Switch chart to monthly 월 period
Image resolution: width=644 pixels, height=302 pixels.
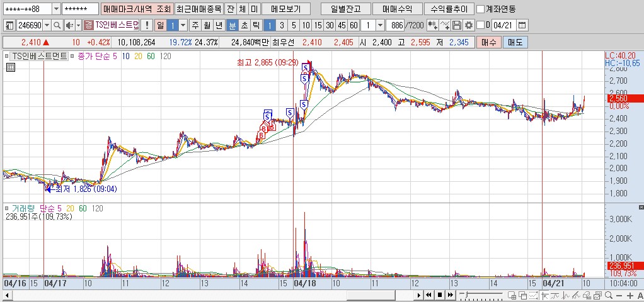tap(207, 25)
